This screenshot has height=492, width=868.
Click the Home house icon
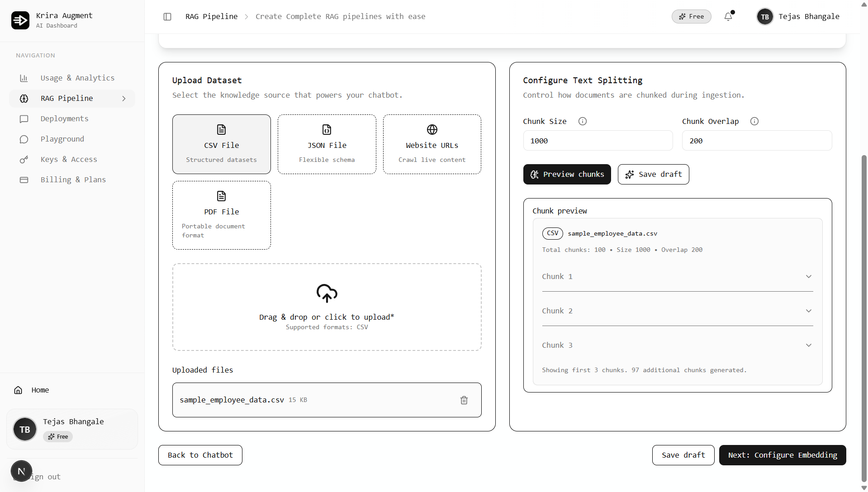(x=18, y=390)
